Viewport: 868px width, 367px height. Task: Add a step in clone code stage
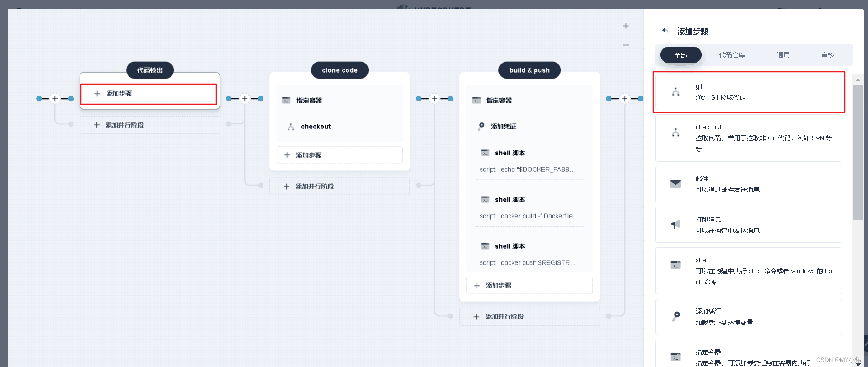tap(340, 155)
